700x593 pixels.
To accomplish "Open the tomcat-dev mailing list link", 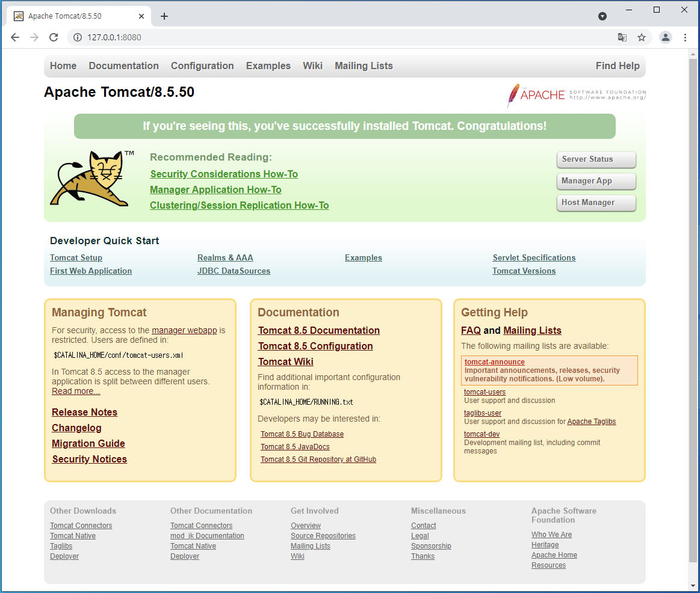I will [482, 434].
